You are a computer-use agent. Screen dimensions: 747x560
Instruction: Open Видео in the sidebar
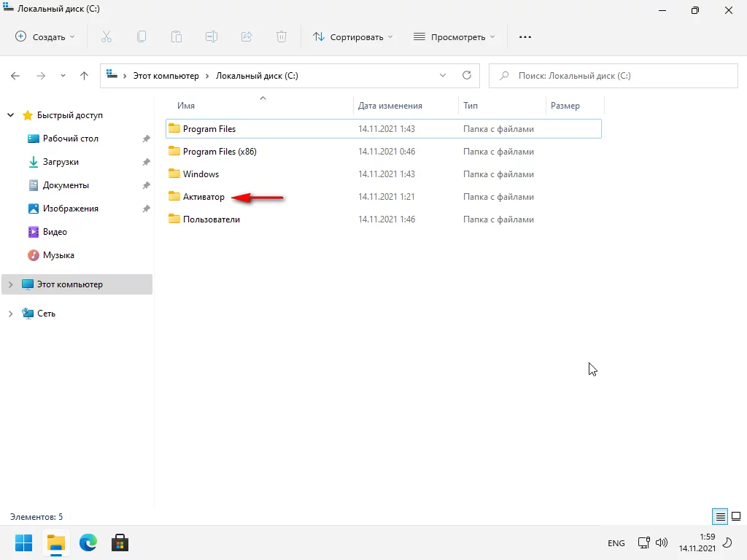(x=55, y=232)
